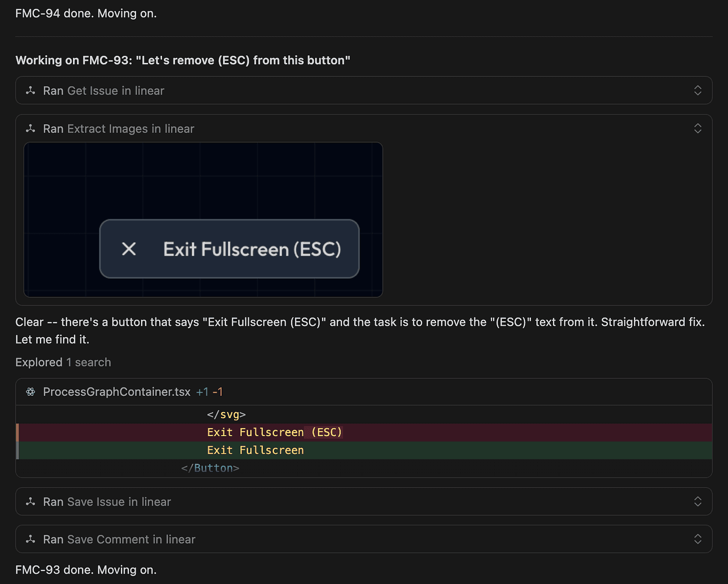Expand the Save Comment in linear row
The height and width of the screenshot is (584, 728).
697,539
